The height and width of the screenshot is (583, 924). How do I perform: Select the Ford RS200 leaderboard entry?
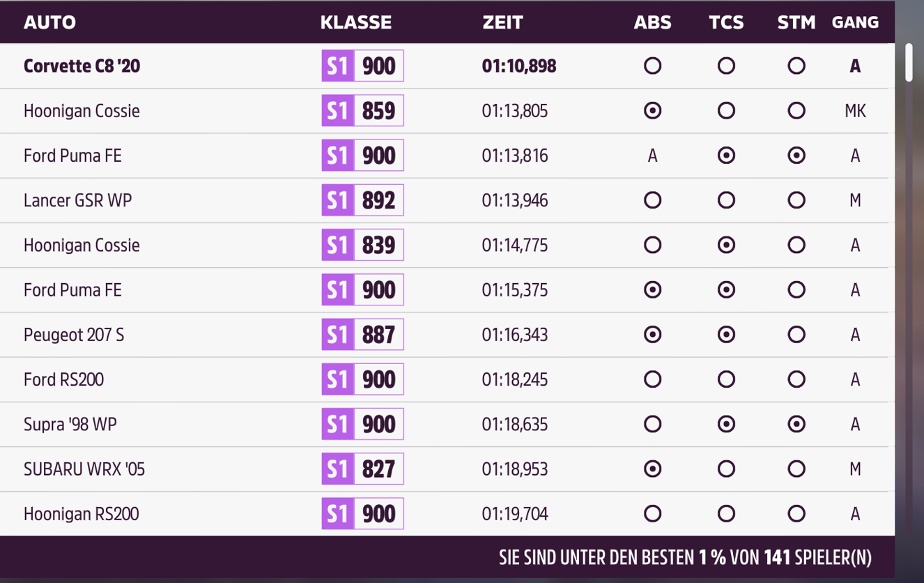click(x=63, y=380)
